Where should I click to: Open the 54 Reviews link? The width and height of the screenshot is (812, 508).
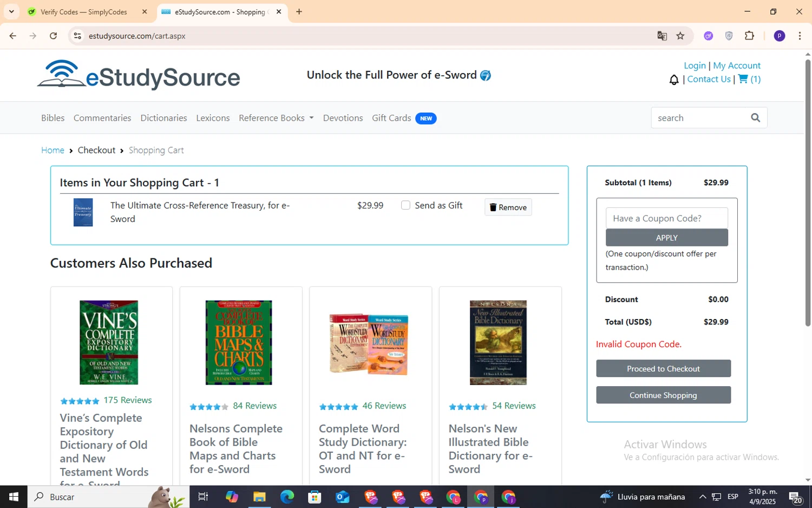[514, 406]
